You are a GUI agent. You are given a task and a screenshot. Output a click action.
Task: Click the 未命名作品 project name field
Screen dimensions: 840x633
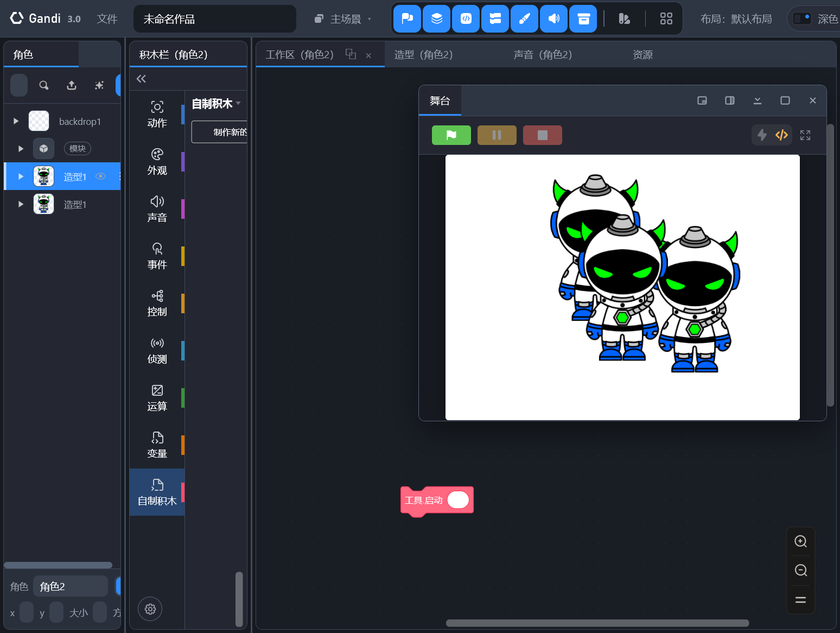[215, 19]
